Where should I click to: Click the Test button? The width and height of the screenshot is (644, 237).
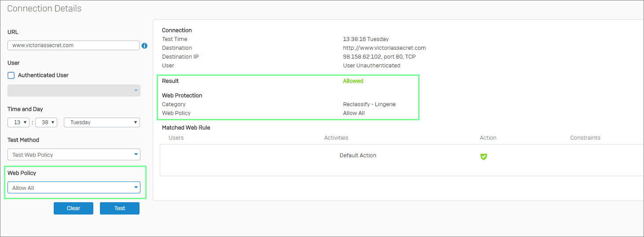120,208
